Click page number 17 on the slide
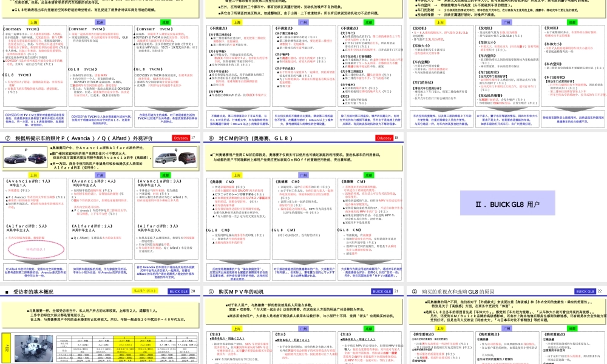Screen dimensions: 607x364 coord(193,138)
